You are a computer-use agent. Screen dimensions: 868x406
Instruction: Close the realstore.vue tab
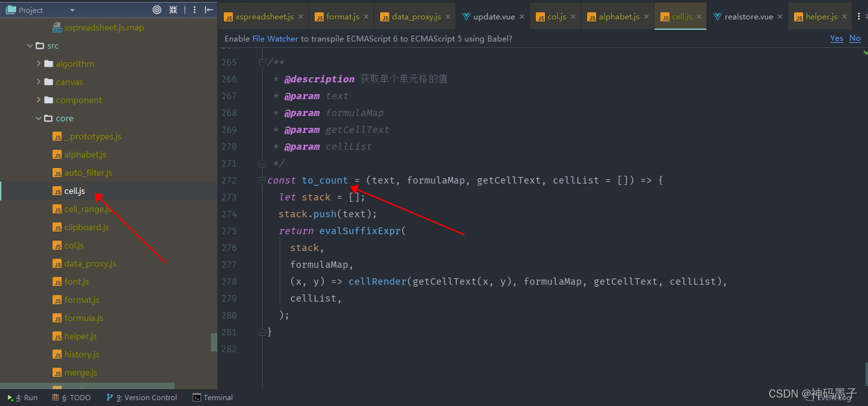(780, 17)
